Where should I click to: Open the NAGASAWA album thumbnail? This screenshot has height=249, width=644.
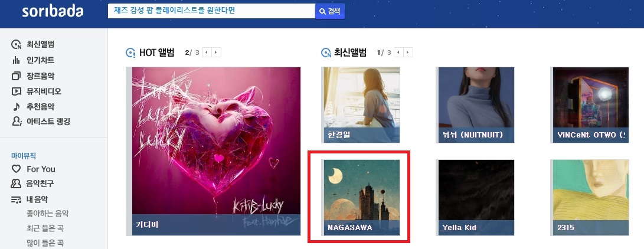click(361, 197)
